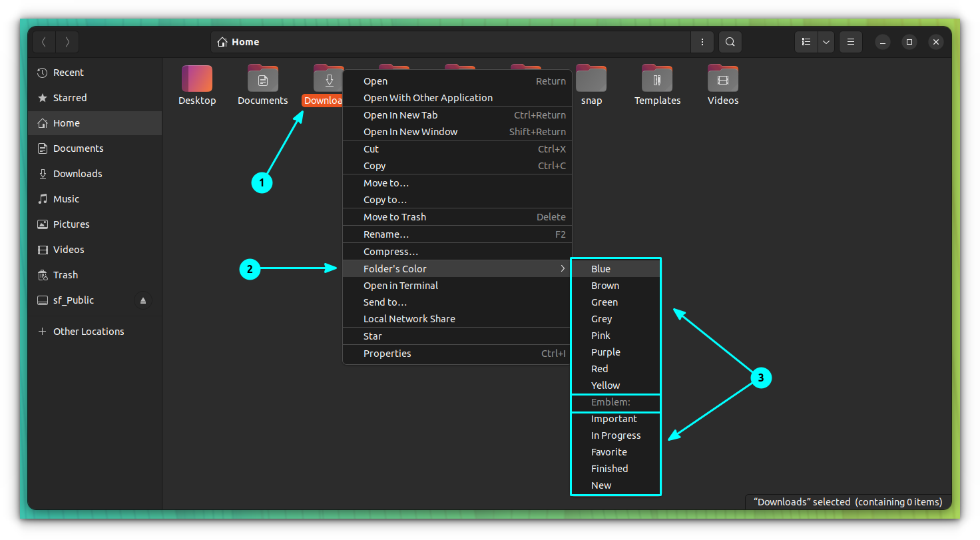The image size is (980, 540).
Task: Click the selected Downloads folder label
Action: 322,101
